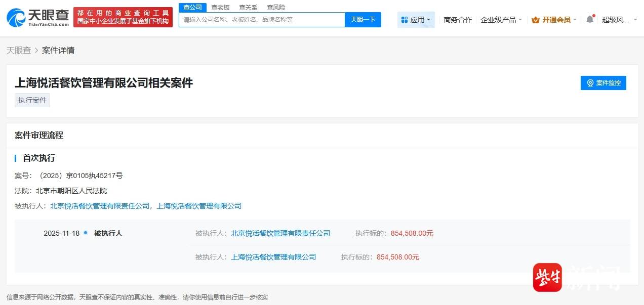This screenshot has width=644, height=305.
Task: Focus the company name search input field
Action: tap(262, 20)
